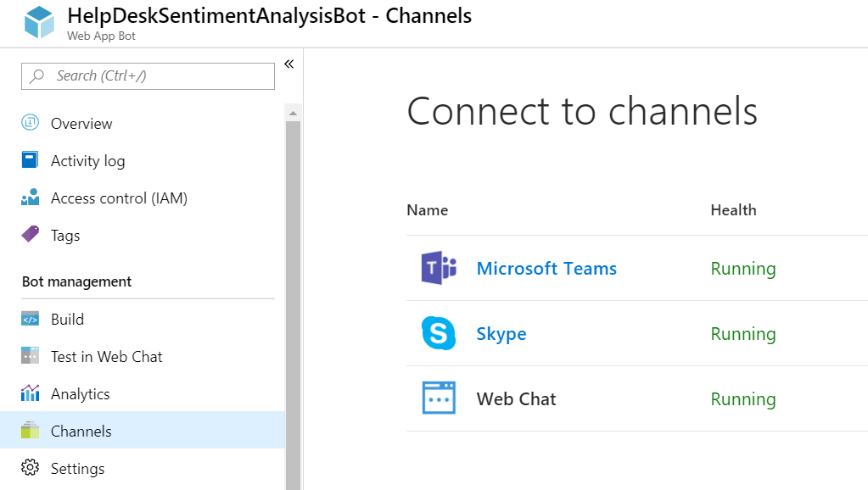This screenshot has width=868, height=490.
Task: Click the Microsoft Teams logo icon
Action: click(439, 269)
